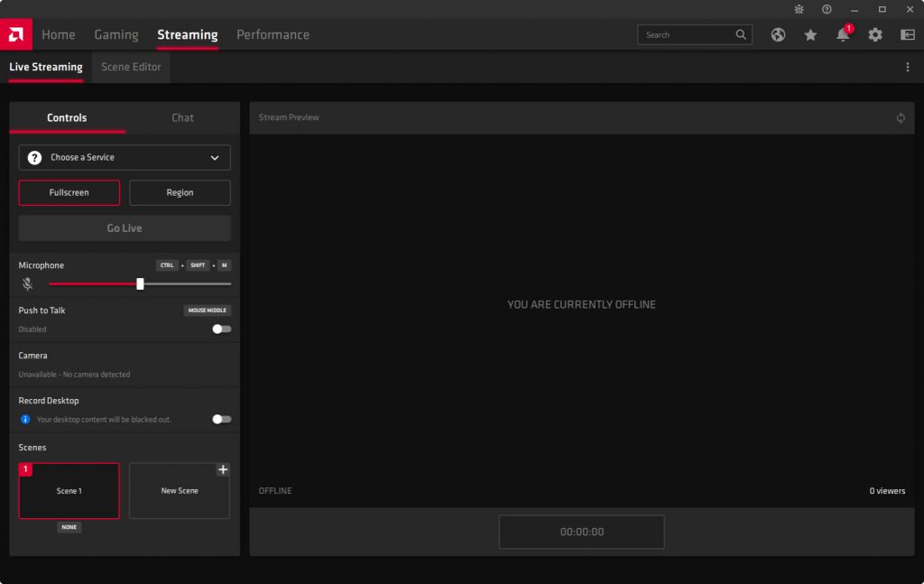Choose the Region capture button
The width and height of the screenshot is (924, 584).
(x=180, y=192)
